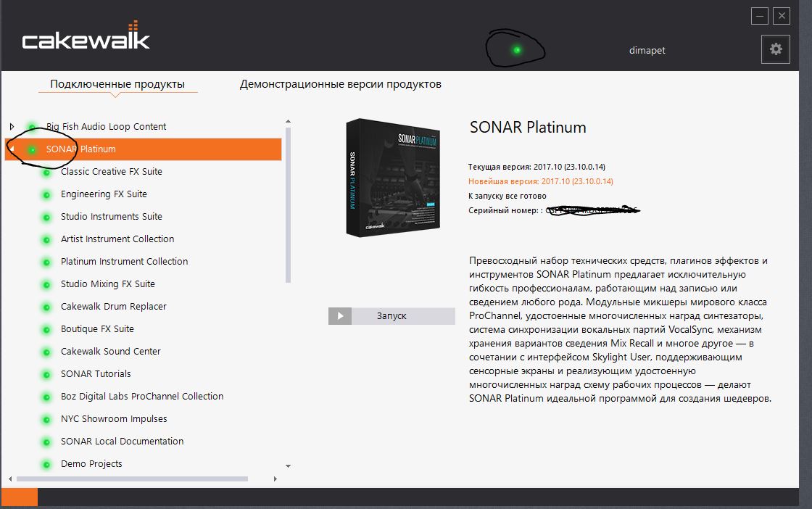Click the horizontal scrollbar left arrow
Viewport: 812px width, 509px height.
click(10, 479)
